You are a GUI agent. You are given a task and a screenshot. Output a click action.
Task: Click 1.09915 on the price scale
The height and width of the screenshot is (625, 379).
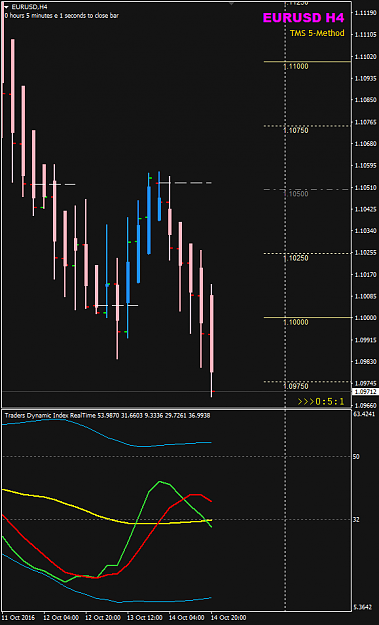coord(365,340)
